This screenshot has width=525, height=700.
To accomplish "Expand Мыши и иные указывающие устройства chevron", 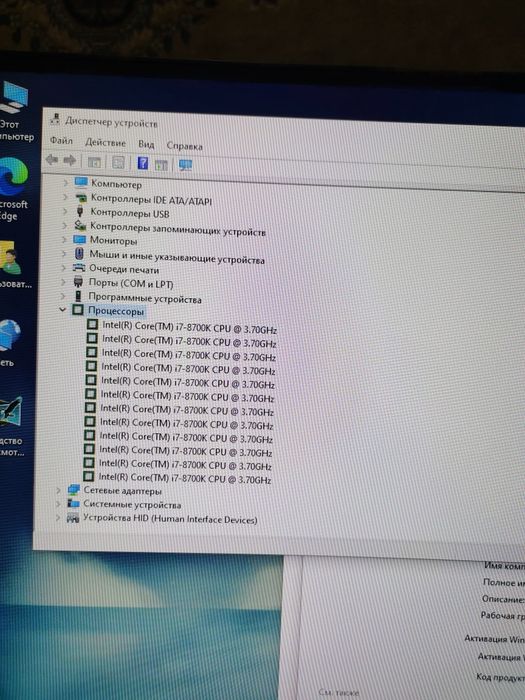I will pos(63,254).
